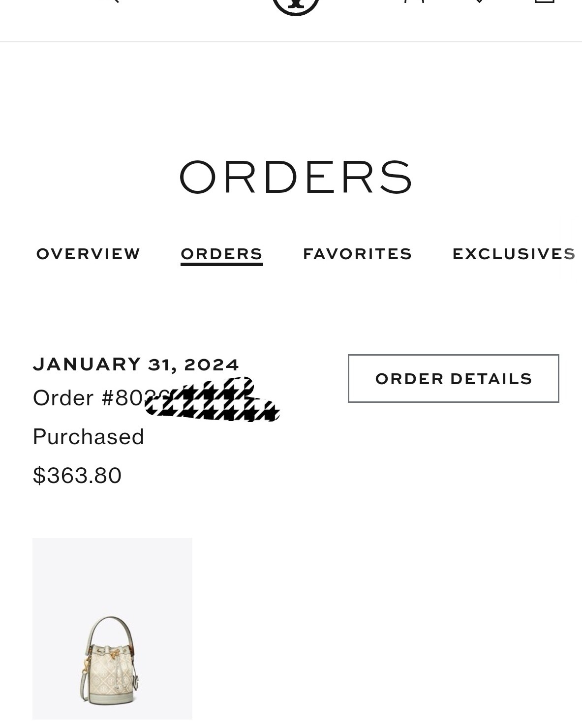Image resolution: width=582 pixels, height=728 pixels.
Task: Open search with the magnifier icon
Action: tap(112, 1)
